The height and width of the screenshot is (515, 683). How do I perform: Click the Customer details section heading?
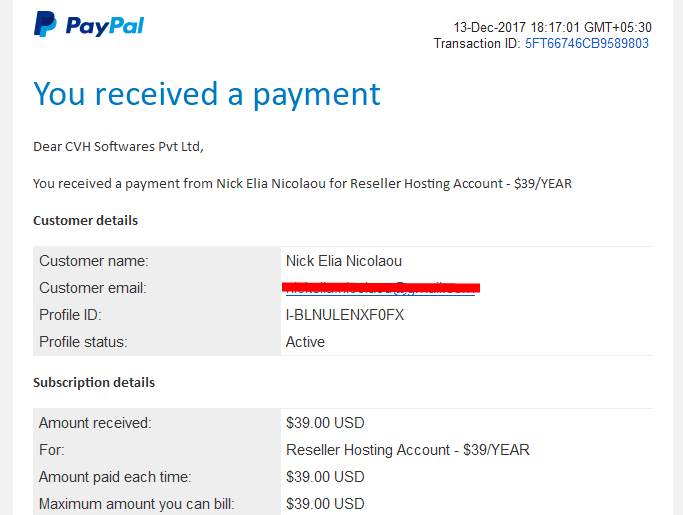point(85,220)
